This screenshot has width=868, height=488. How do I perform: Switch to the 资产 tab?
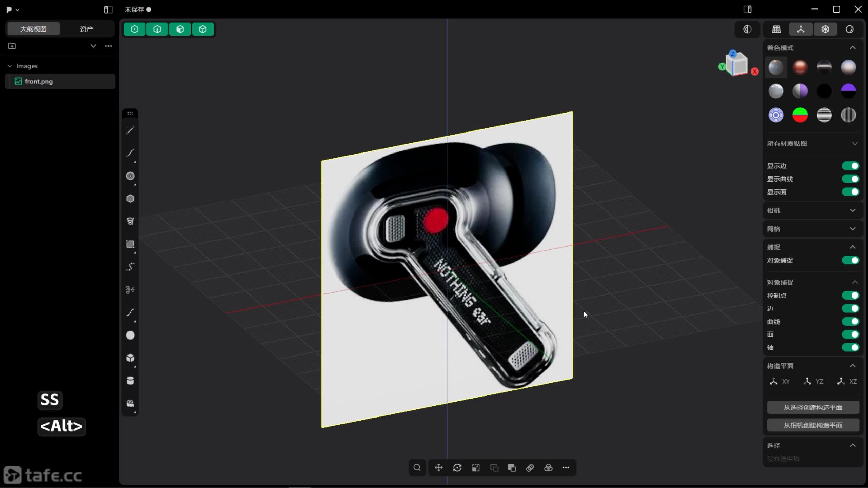(x=86, y=29)
